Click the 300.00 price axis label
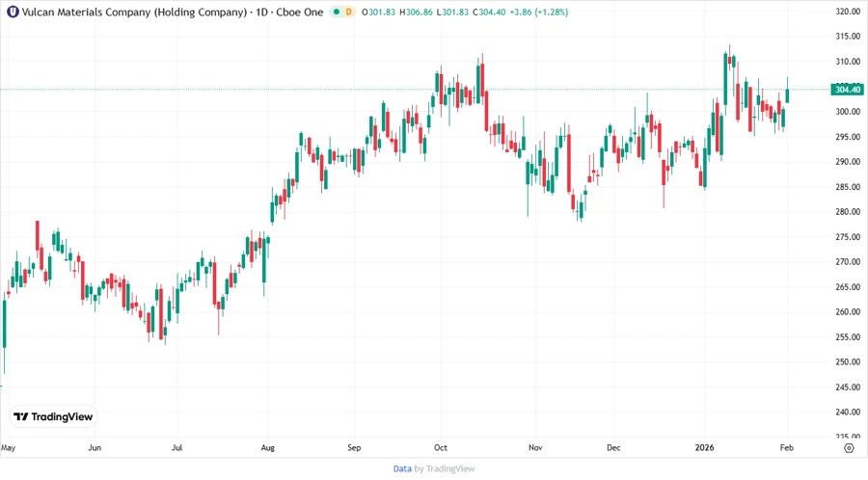The width and height of the screenshot is (868, 480). [x=848, y=111]
